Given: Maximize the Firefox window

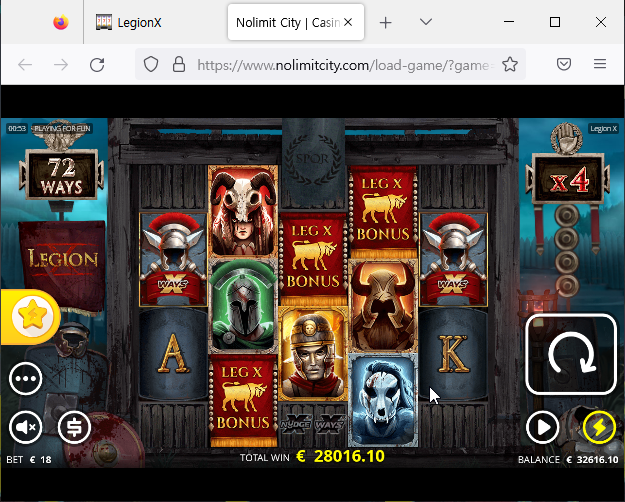Looking at the screenshot, I should click(555, 22).
